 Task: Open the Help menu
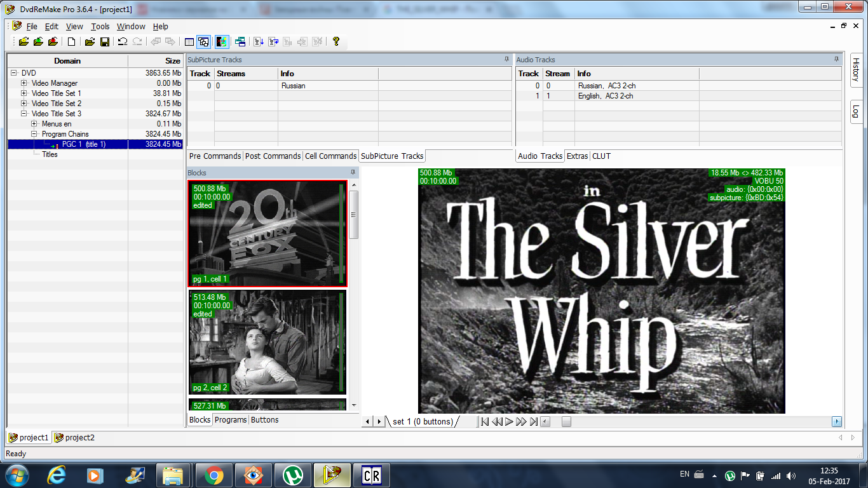(161, 26)
